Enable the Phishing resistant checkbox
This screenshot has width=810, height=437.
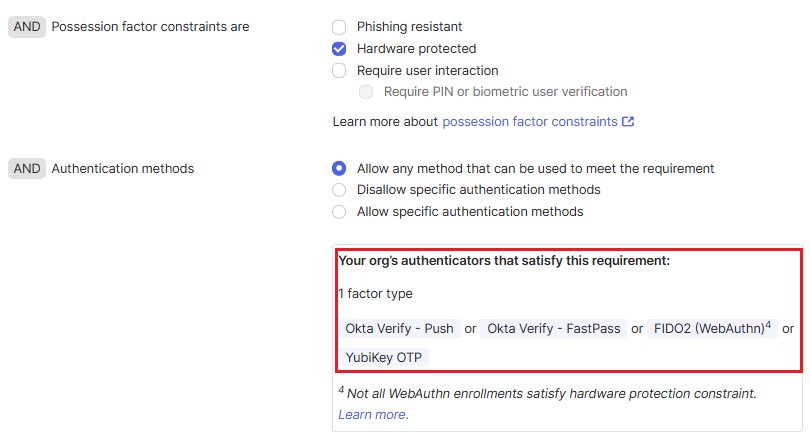[x=339, y=27]
